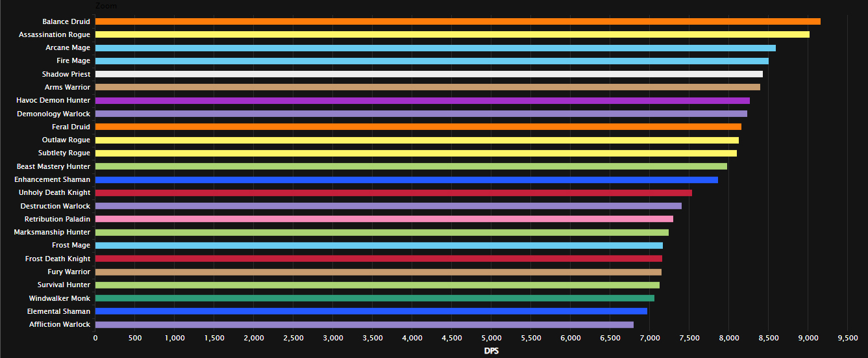This screenshot has height=358, width=868.
Task: Click the Beast Mastery Hunter bar
Action: click(x=411, y=166)
